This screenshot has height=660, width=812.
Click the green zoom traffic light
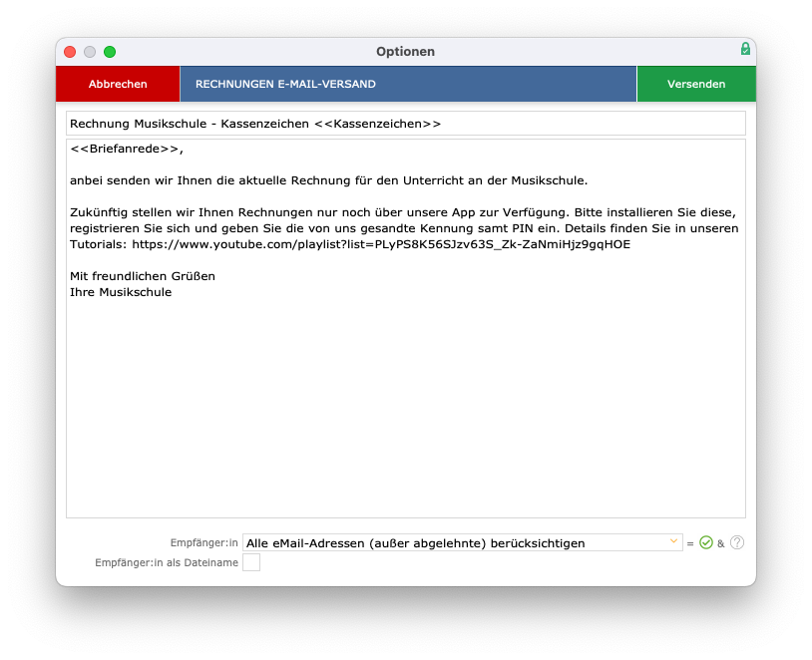(x=111, y=49)
